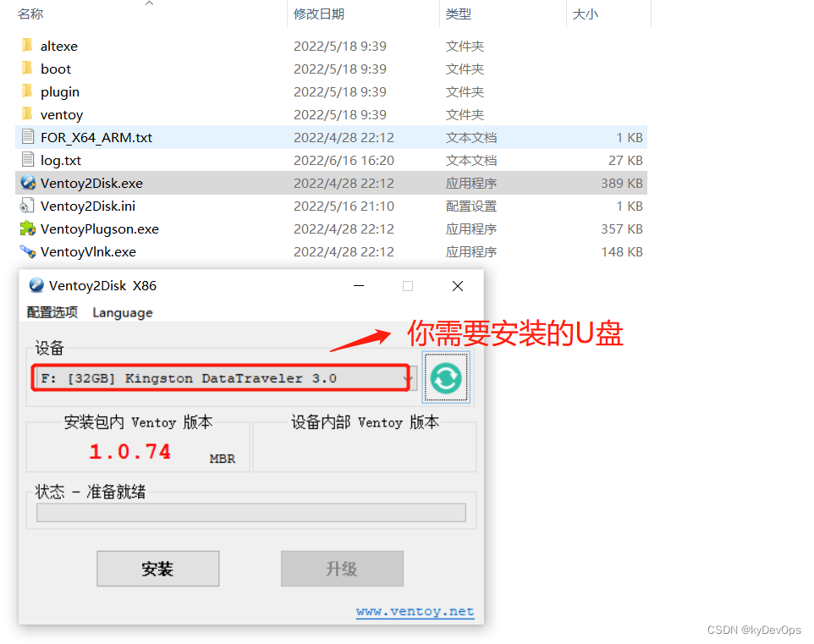Viewport: 814px width, 644px height.
Task: Click the plugin folder icon
Action: (27, 91)
